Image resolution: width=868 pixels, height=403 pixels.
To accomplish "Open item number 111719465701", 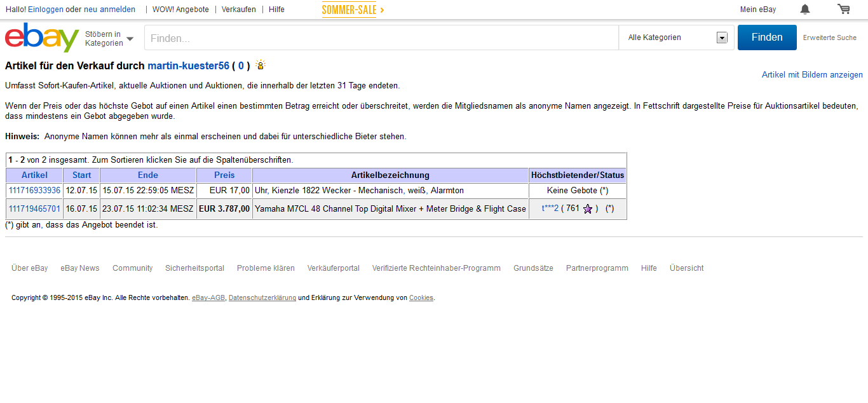I will [34, 208].
